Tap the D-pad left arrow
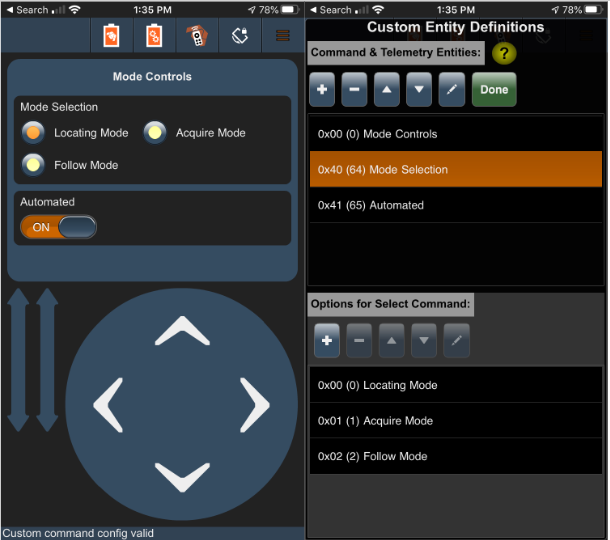This screenshot has width=610, height=540. (x=108, y=405)
